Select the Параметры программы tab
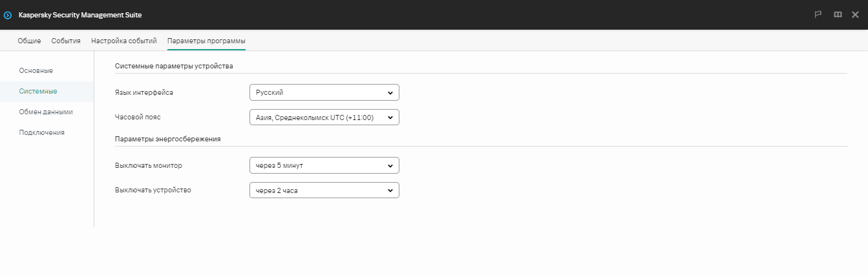This screenshot has height=275, width=868. point(206,41)
